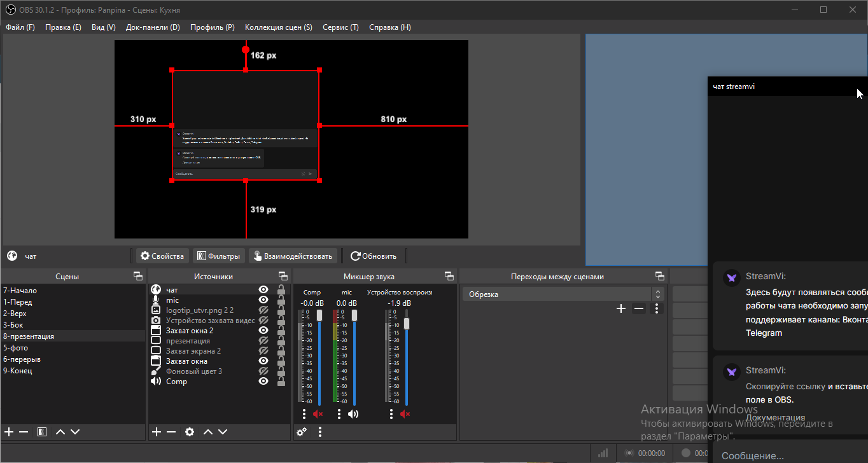Show the Захват экрана 2 source

point(263,351)
